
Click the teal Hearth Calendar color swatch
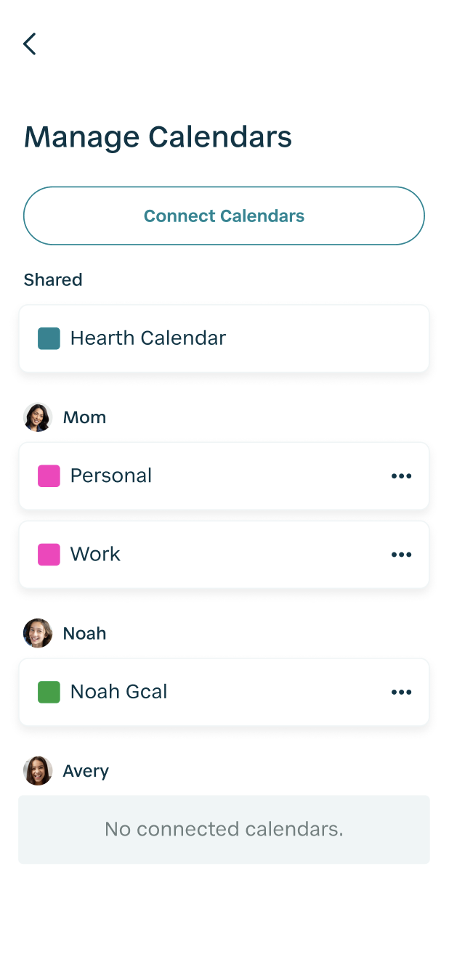point(49,338)
